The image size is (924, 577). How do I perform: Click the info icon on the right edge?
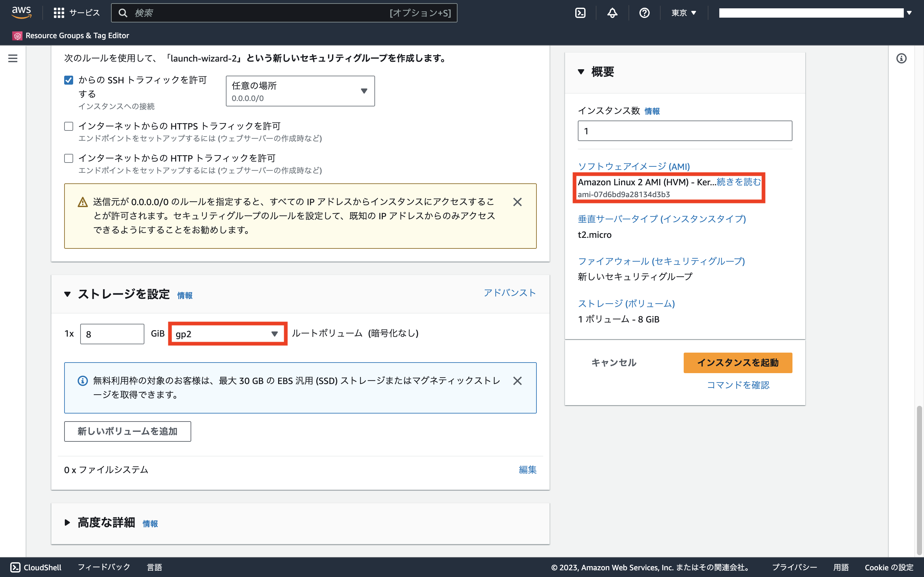pos(902,58)
